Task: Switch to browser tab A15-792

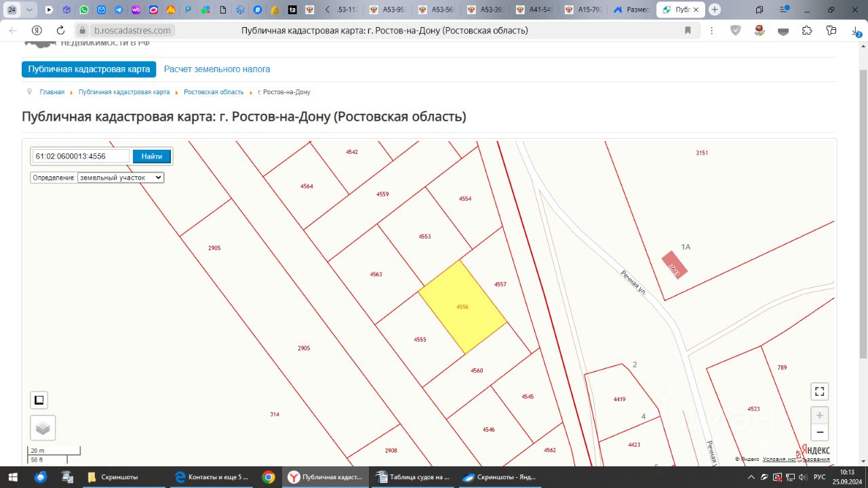Action: click(x=584, y=10)
